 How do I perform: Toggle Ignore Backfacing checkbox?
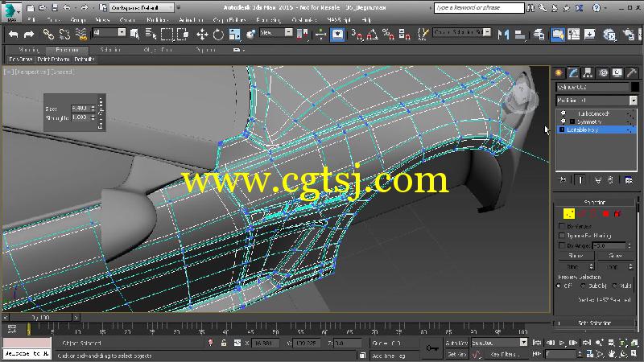point(561,235)
